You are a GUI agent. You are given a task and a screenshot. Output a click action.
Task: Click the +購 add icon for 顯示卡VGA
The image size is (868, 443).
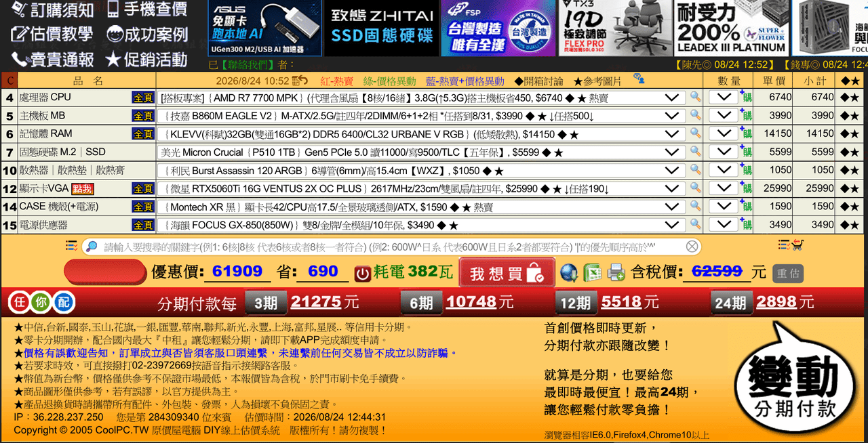[x=746, y=188]
